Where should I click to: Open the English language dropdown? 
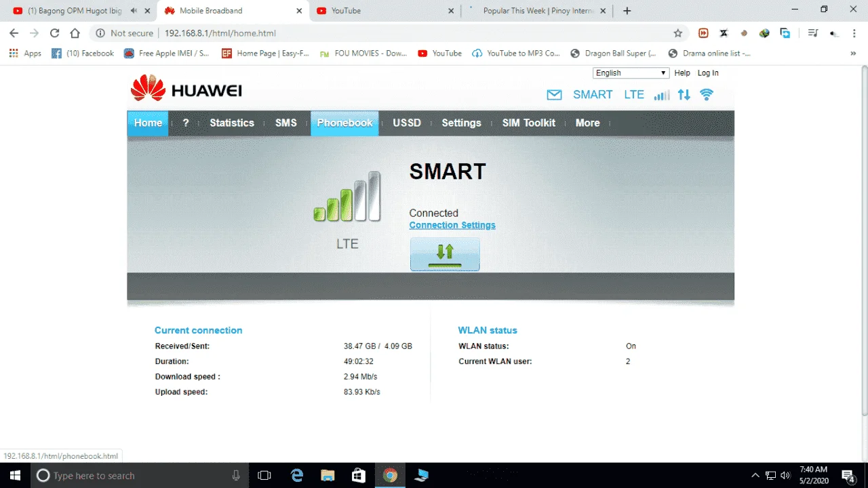click(x=631, y=73)
